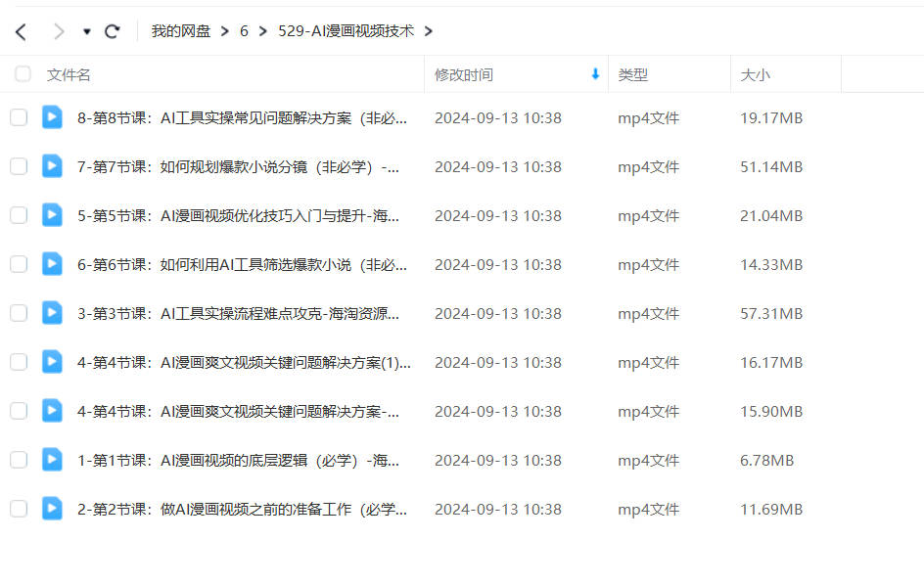Screen dimensions: 924x585
Task: Sort by the 大小 column header
Action: pyautogui.click(x=756, y=74)
